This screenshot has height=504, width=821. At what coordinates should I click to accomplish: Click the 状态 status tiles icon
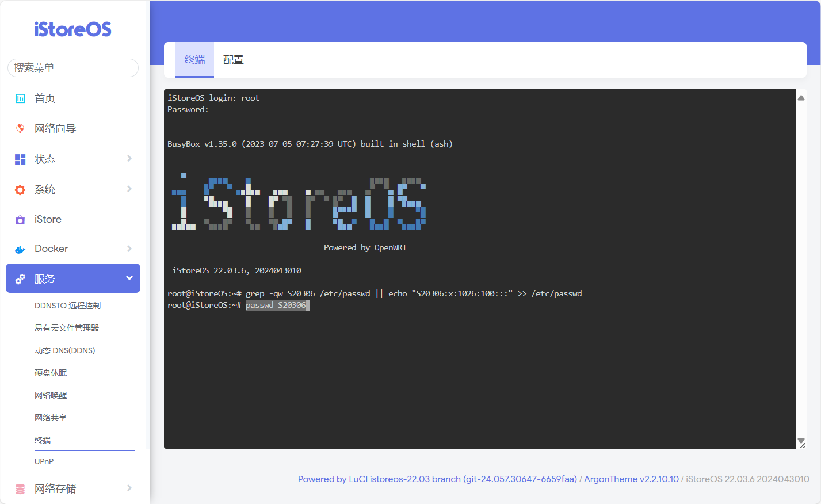point(20,159)
